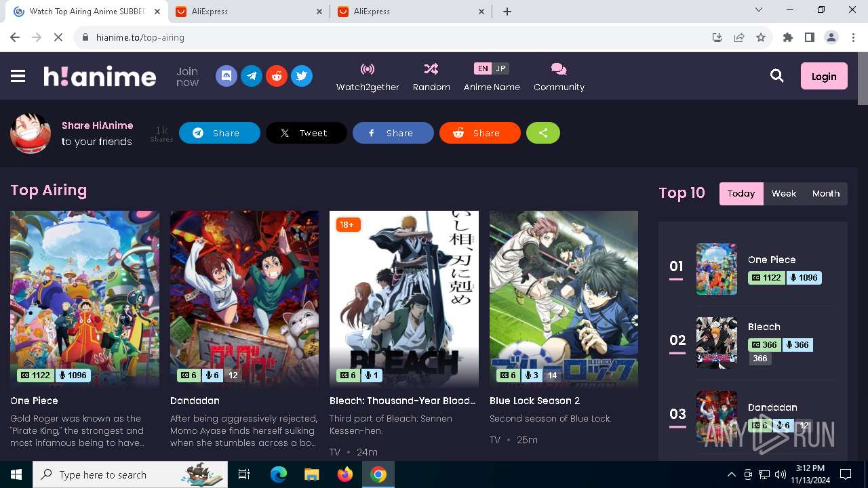Launch Firefox from the taskbar
This screenshot has height=488, width=868.
(x=345, y=474)
